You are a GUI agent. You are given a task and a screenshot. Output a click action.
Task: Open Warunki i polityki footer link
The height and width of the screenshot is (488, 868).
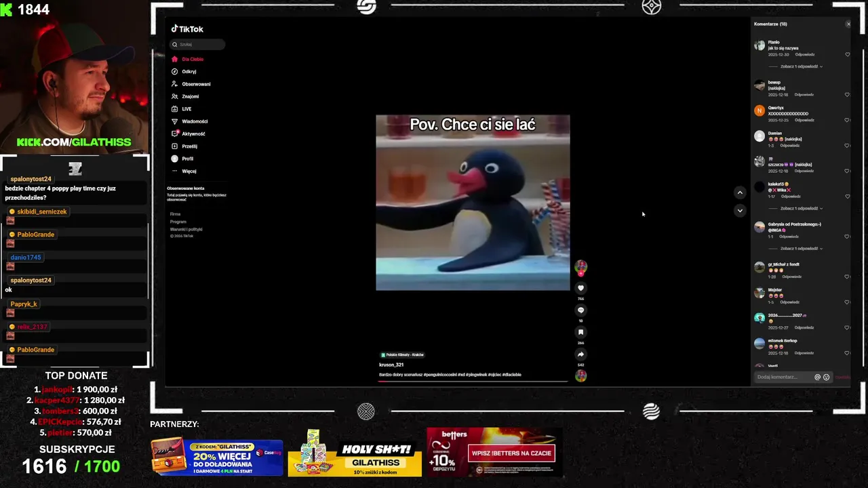coord(186,229)
